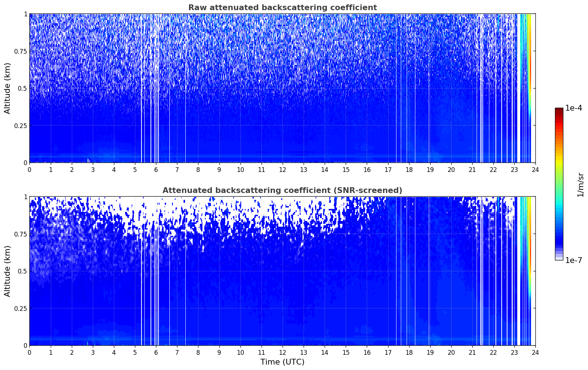Click the "21" time tick under the raw plot
The height and width of the screenshot is (370, 588).
tap(472, 169)
